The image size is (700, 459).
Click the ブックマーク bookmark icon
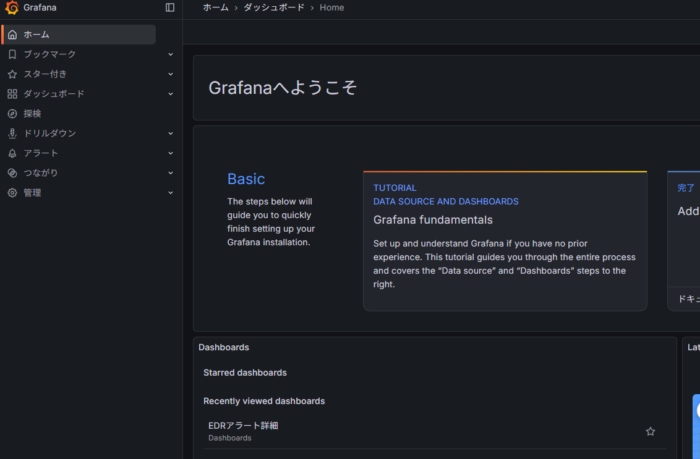[12, 54]
